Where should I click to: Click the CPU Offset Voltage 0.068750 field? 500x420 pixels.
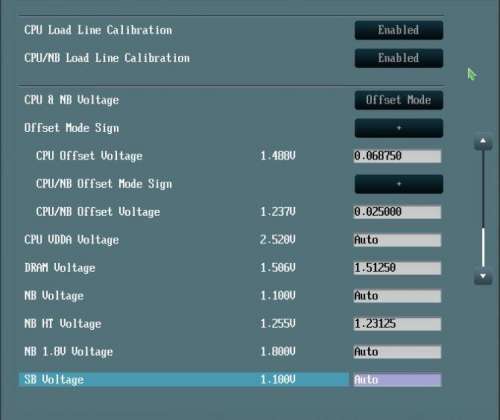pos(397,156)
